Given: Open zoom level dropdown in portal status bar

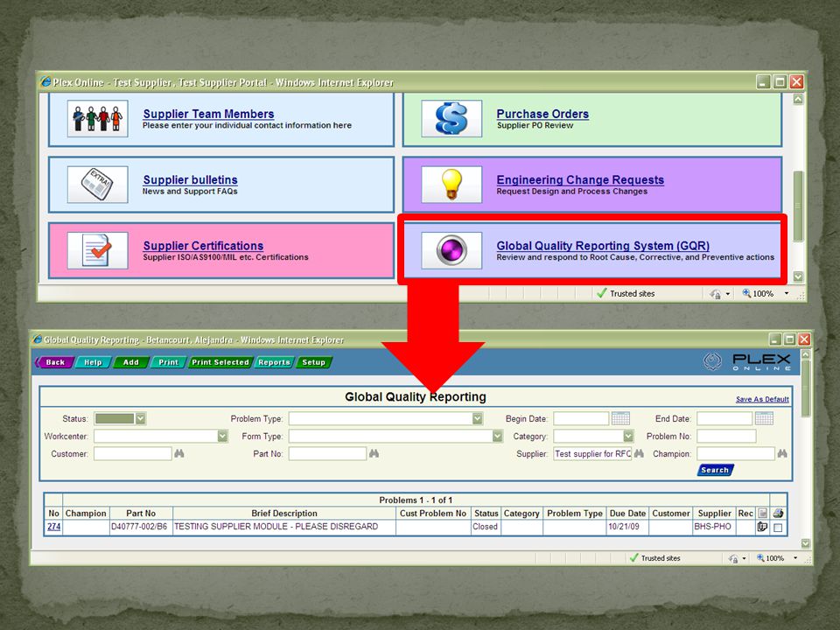Looking at the screenshot, I should [787, 294].
